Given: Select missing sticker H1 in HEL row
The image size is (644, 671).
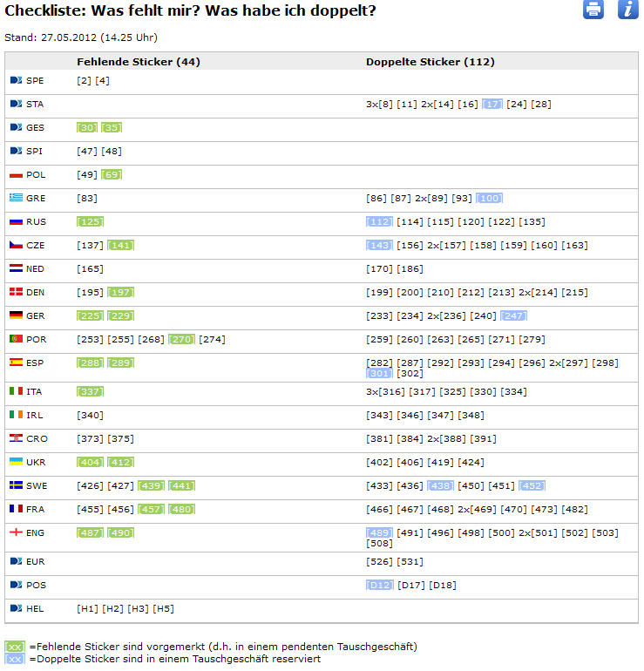Looking at the screenshot, I should coord(87,608).
